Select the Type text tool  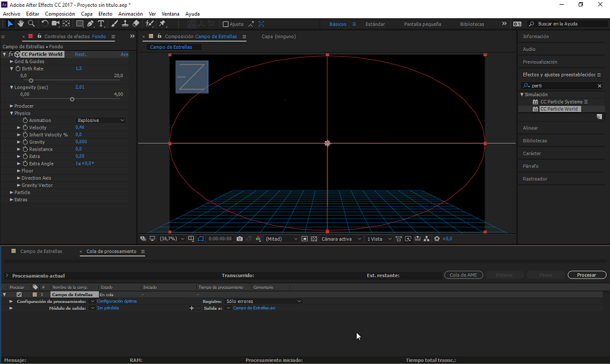pyautogui.click(x=101, y=24)
